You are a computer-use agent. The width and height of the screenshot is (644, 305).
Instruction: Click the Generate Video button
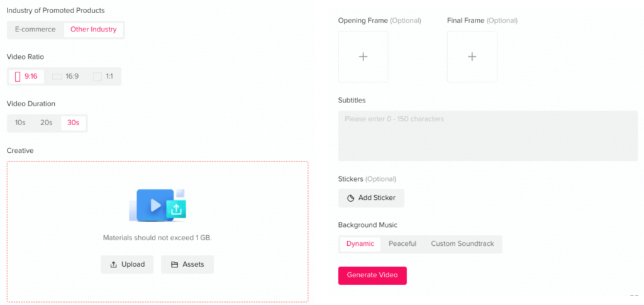[372, 275]
